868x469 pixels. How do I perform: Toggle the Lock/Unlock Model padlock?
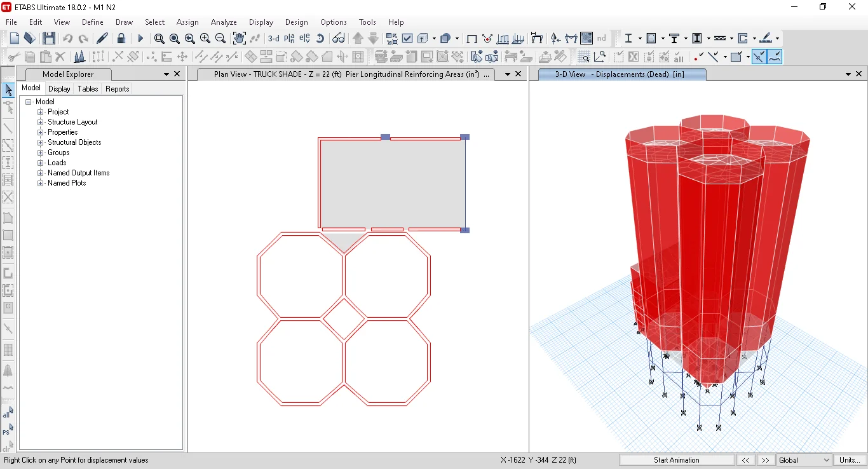point(121,39)
